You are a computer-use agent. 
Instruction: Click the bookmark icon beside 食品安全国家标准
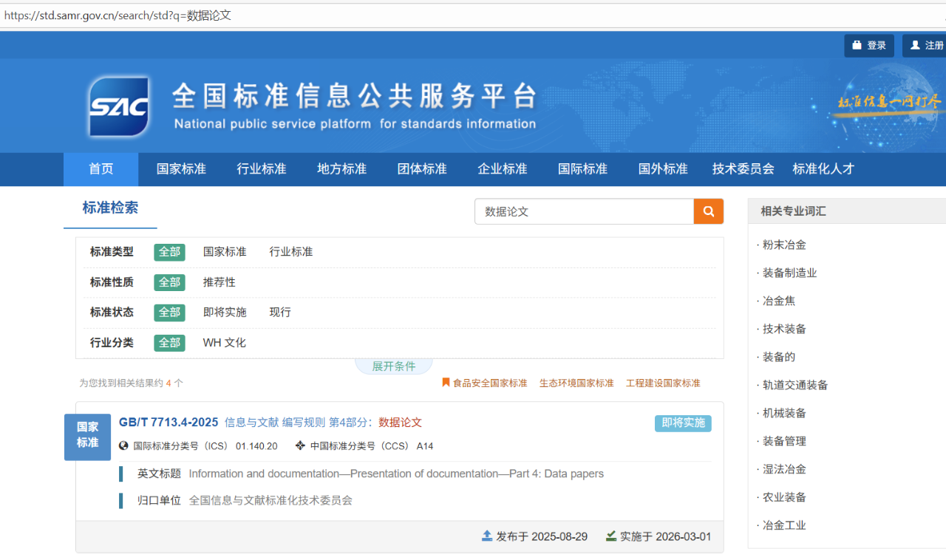[x=446, y=383]
